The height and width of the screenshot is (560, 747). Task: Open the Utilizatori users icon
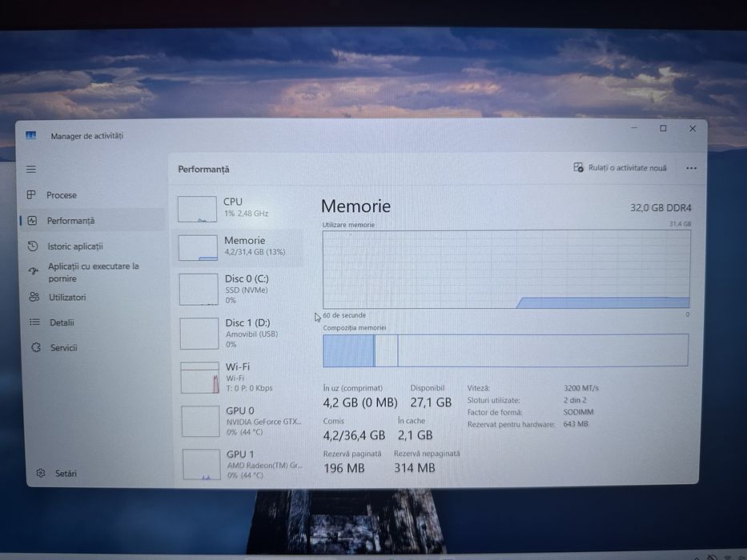coord(34,297)
